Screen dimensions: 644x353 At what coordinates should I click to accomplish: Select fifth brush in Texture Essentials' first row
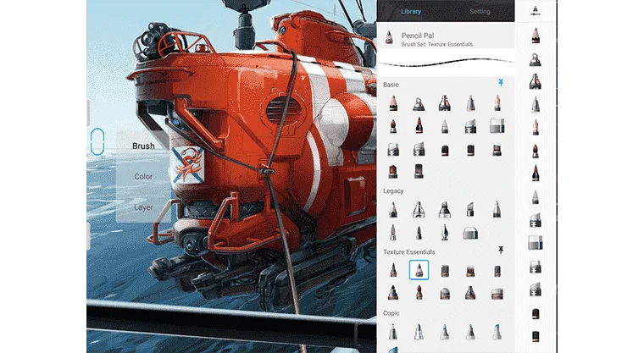tap(497, 271)
